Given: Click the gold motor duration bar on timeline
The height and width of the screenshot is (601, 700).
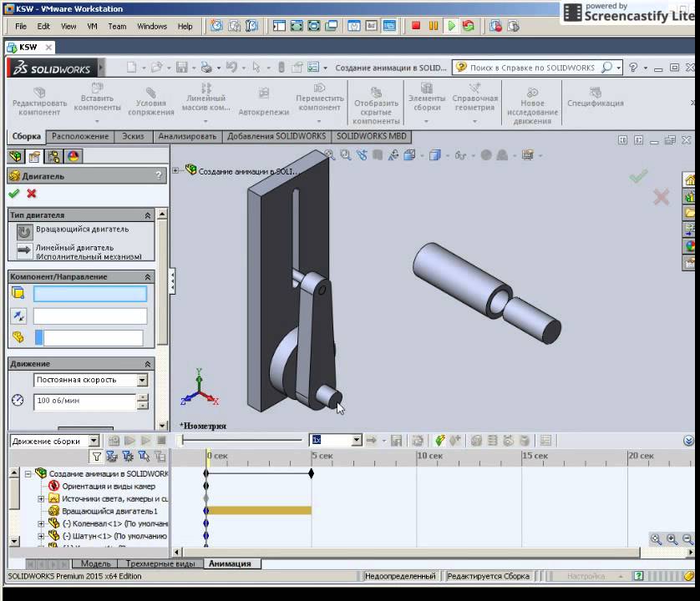Looking at the screenshot, I should point(260,510).
